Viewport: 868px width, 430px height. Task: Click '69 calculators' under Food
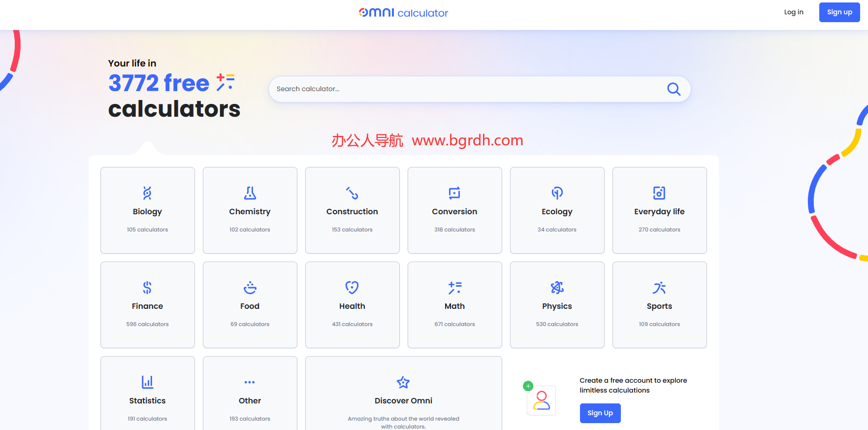coord(250,324)
